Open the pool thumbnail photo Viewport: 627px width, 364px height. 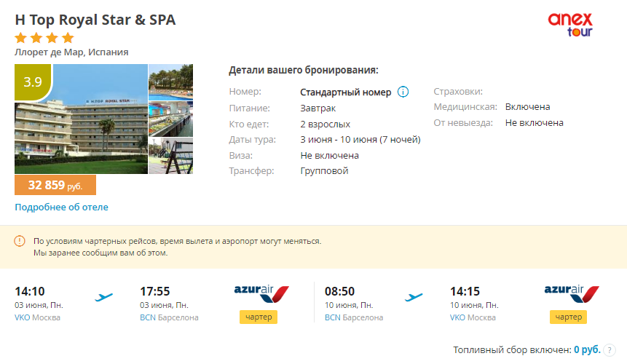point(170,82)
